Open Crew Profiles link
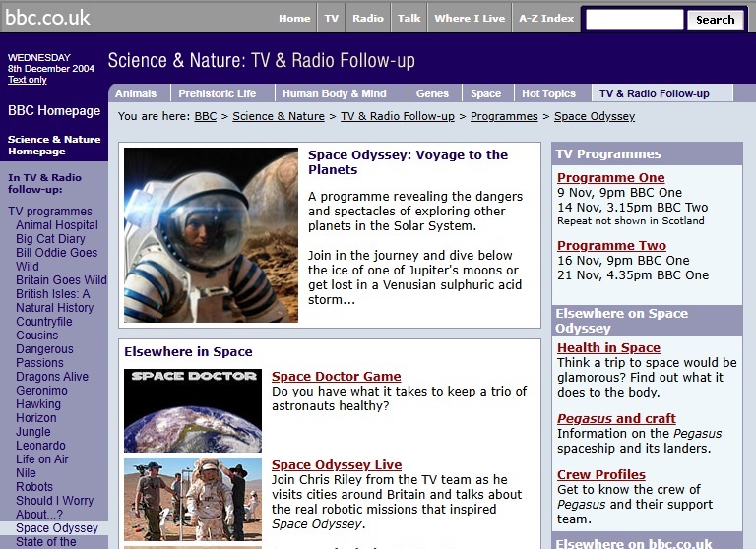 pos(601,474)
